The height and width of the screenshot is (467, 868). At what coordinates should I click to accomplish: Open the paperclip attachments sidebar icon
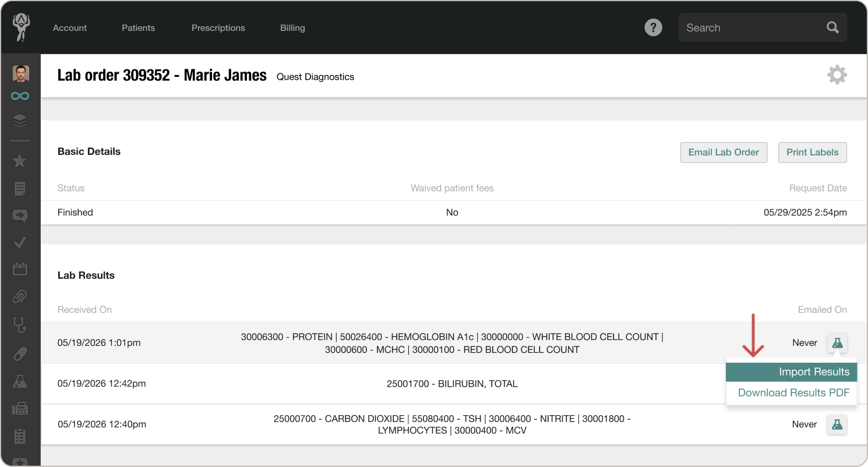click(x=20, y=298)
